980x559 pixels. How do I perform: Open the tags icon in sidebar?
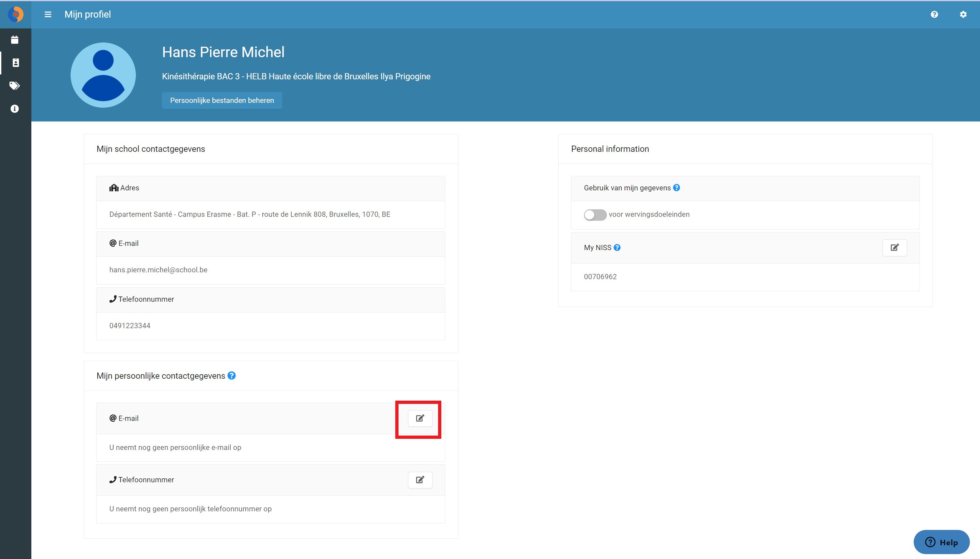[x=15, y=86]
